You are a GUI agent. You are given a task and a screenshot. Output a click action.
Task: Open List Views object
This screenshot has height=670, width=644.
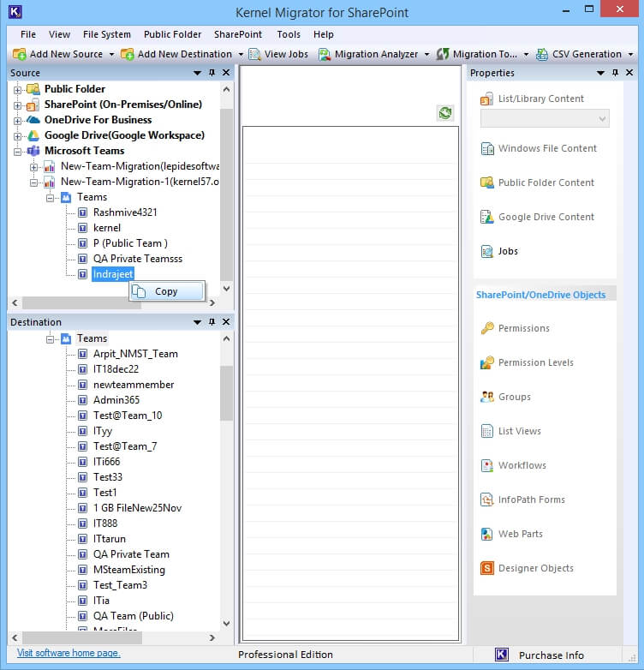pos(510,431)
